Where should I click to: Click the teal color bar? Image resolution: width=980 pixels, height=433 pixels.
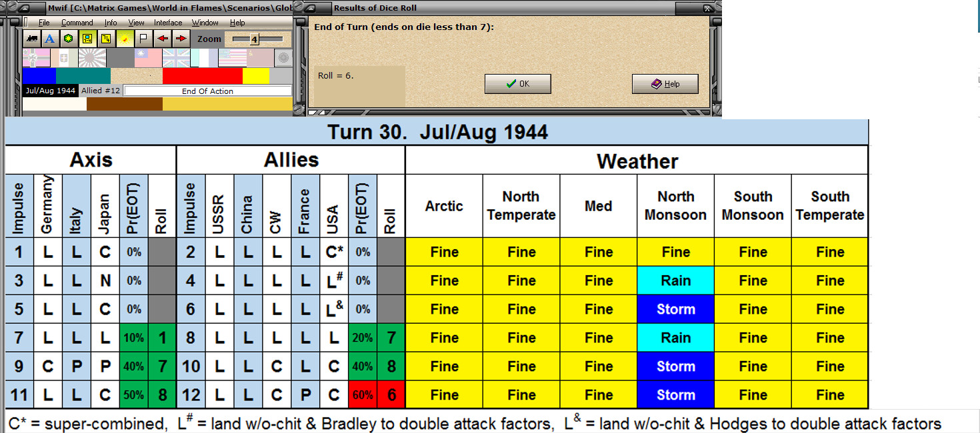pyautogui.click(x=83, y=76)
